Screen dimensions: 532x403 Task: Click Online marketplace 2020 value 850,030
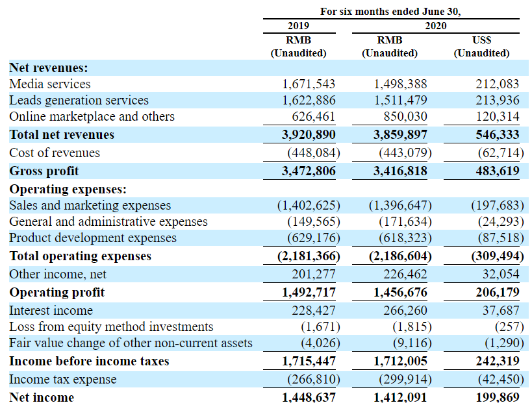click(x=405, y=117)
